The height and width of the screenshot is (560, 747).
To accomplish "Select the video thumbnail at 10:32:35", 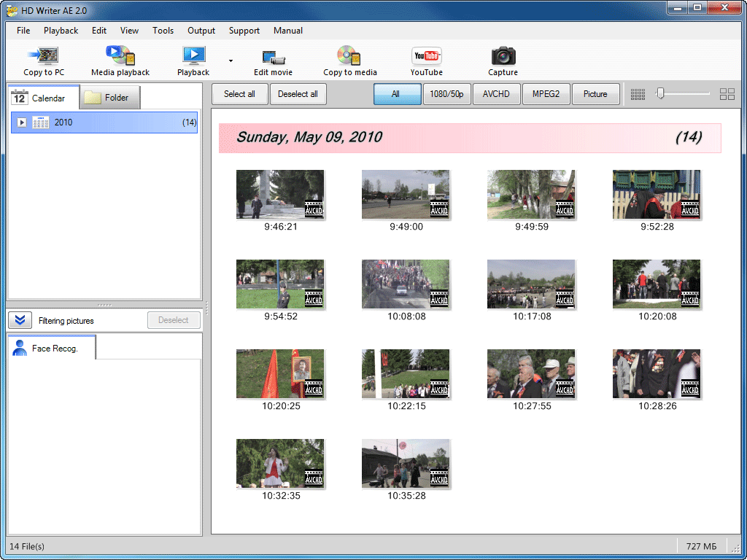I will (x=280, y=463).
